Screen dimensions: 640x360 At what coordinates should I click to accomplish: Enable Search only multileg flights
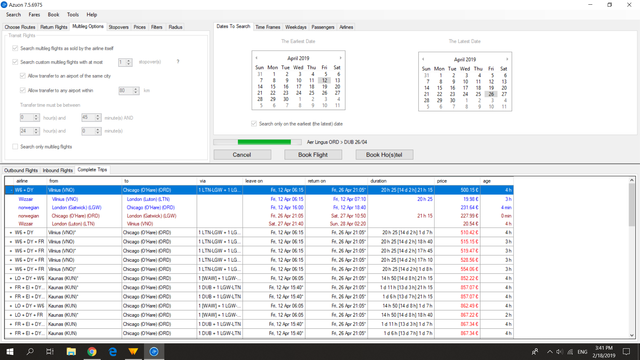click(x=15, y=147)
